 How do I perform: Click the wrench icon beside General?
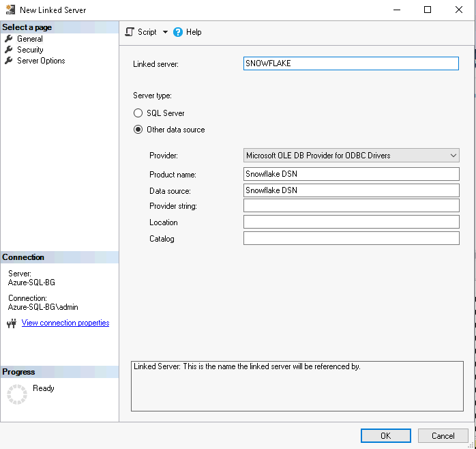tap(9, 39)
